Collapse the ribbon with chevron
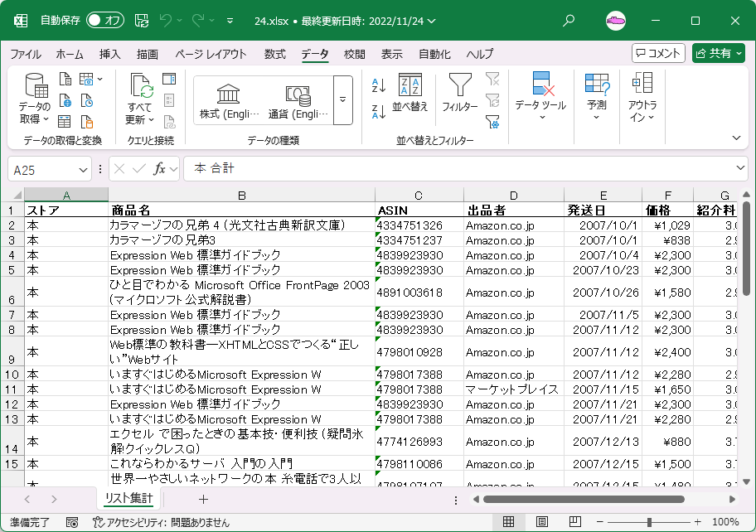Image resolution: width=756 pixels, height=532 pixels. tap(736, 138)
